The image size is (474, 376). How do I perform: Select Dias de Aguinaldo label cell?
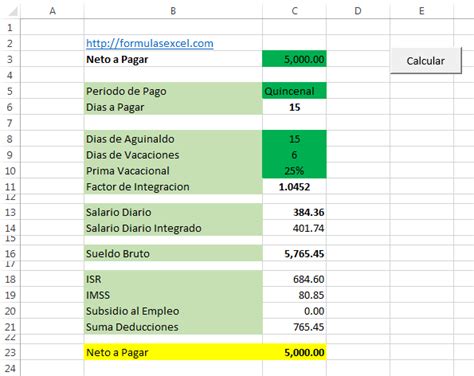click(173, 139)
